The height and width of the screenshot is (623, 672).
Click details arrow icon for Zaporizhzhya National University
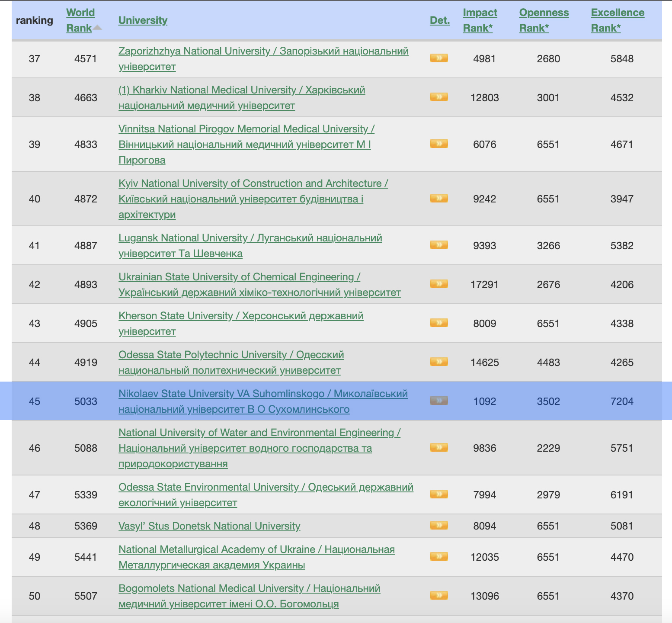click(x=438, y=58)
